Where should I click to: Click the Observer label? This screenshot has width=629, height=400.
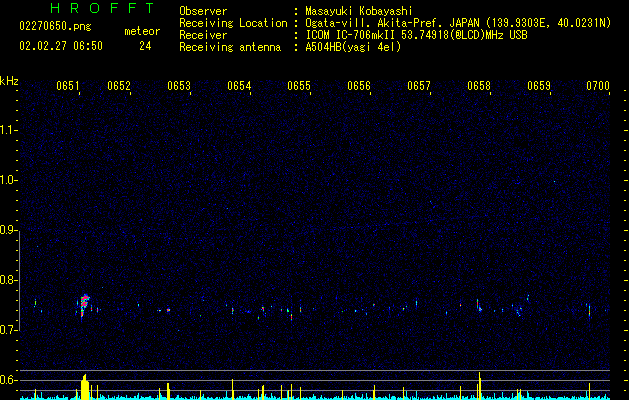pyautogui.click(x=203, y=11)
